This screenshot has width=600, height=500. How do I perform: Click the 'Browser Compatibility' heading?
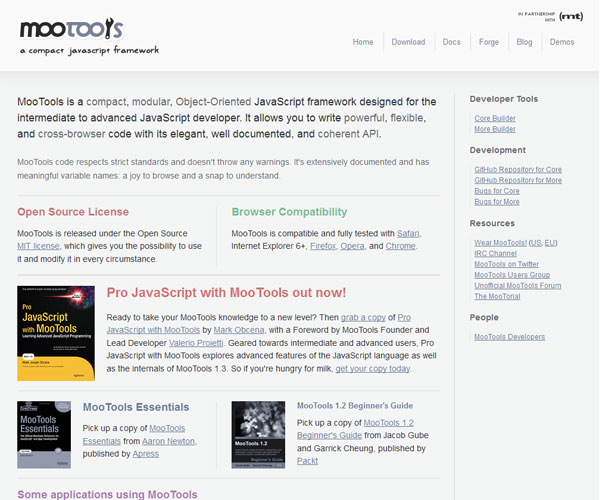289,212
